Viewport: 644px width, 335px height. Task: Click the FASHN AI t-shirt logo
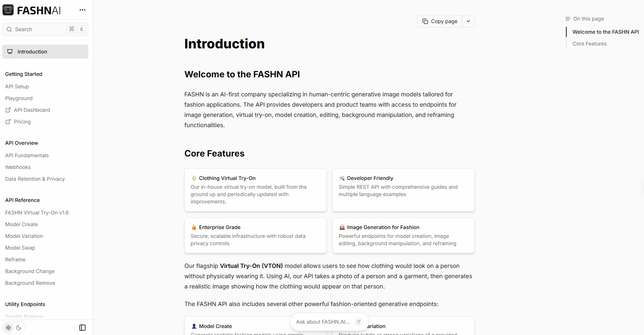(8, 10)
